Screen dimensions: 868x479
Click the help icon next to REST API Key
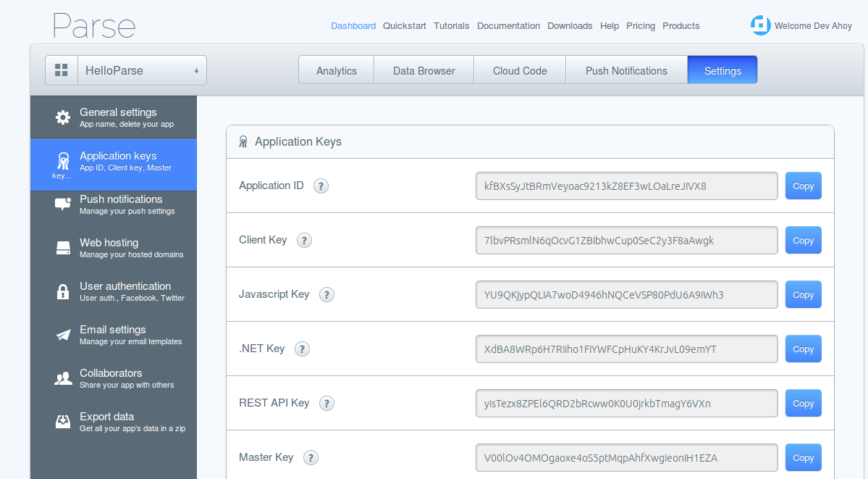[326, 403]
